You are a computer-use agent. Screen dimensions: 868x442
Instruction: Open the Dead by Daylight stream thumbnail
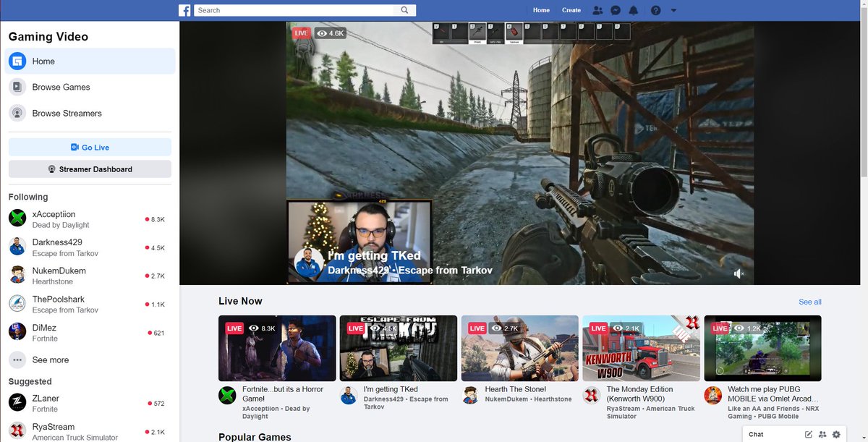277,348
